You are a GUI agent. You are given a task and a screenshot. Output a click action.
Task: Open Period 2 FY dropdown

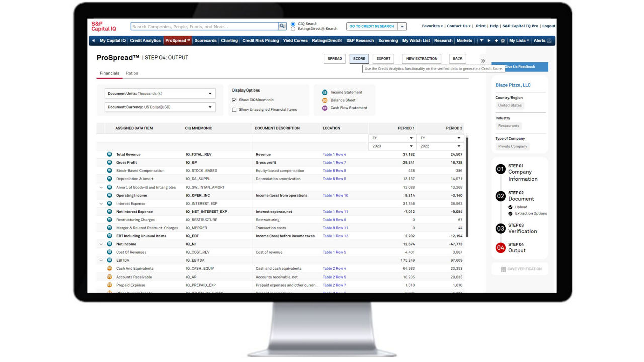(x=440, y=138)
